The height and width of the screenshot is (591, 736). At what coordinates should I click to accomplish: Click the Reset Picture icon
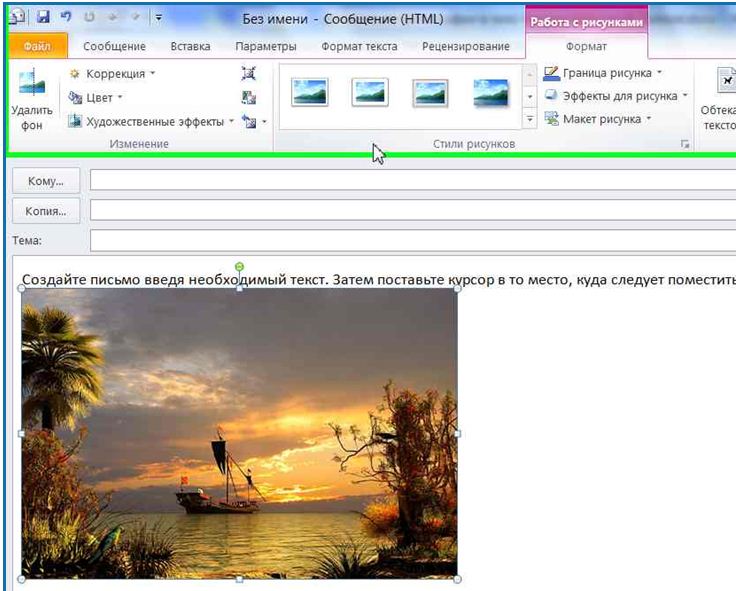[x=249, y=122]
